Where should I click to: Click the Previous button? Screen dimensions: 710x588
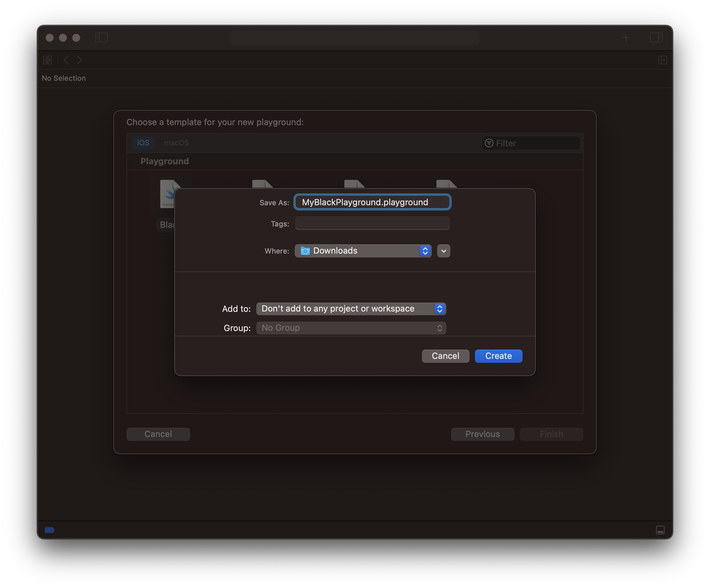(x=482, y=434)
